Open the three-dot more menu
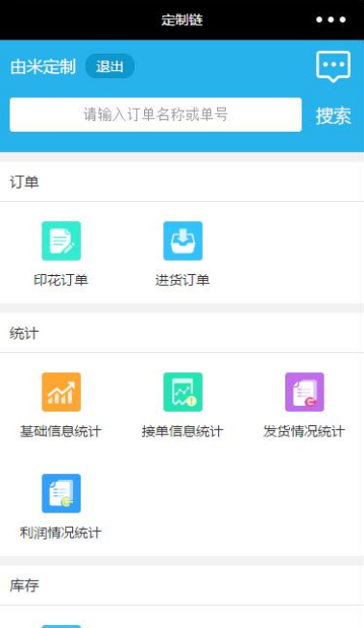 tap(330, 19)
